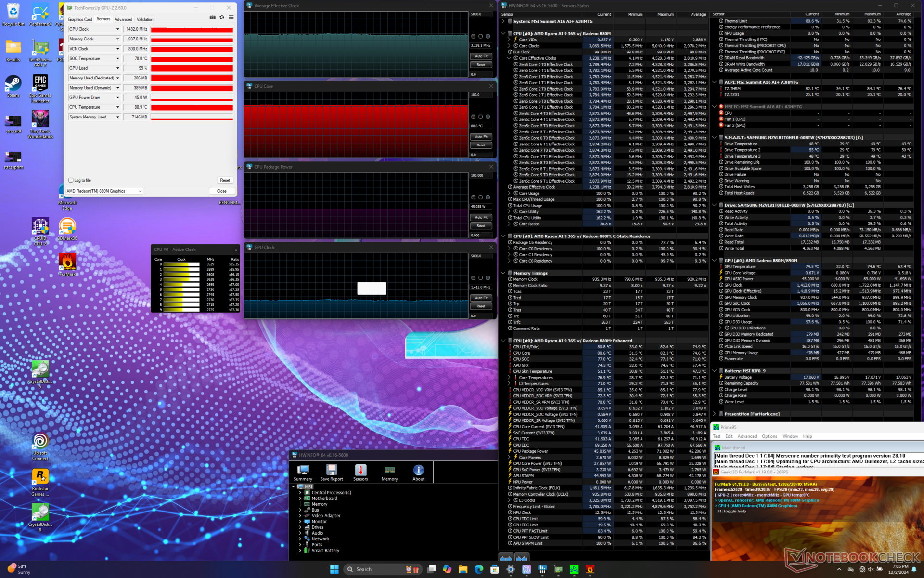The image size is (924, 578).
Task: Open 3DMark06 desktop shortcut
Action: (x=67, y=229)
